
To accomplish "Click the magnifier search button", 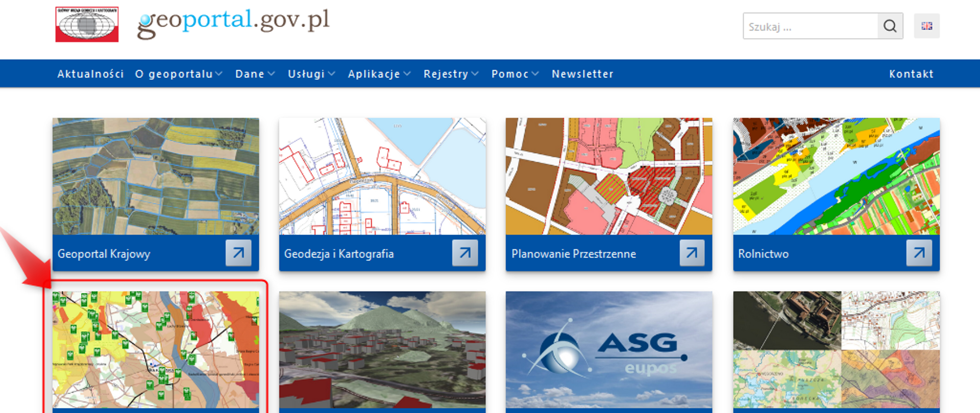I will click(x=890, y=26).
